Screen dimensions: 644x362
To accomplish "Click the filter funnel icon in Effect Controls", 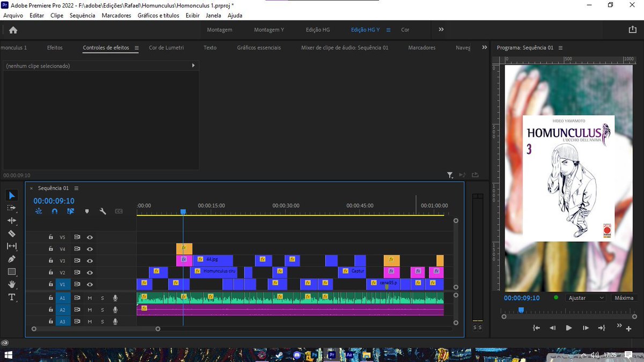I will [450, 175].
